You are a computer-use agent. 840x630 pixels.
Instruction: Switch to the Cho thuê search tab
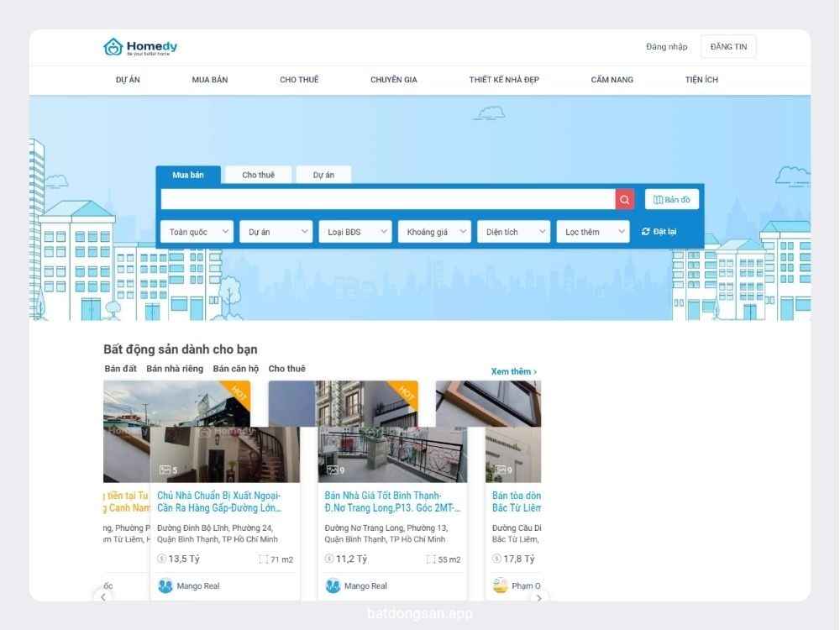click(x=259, y=175)
